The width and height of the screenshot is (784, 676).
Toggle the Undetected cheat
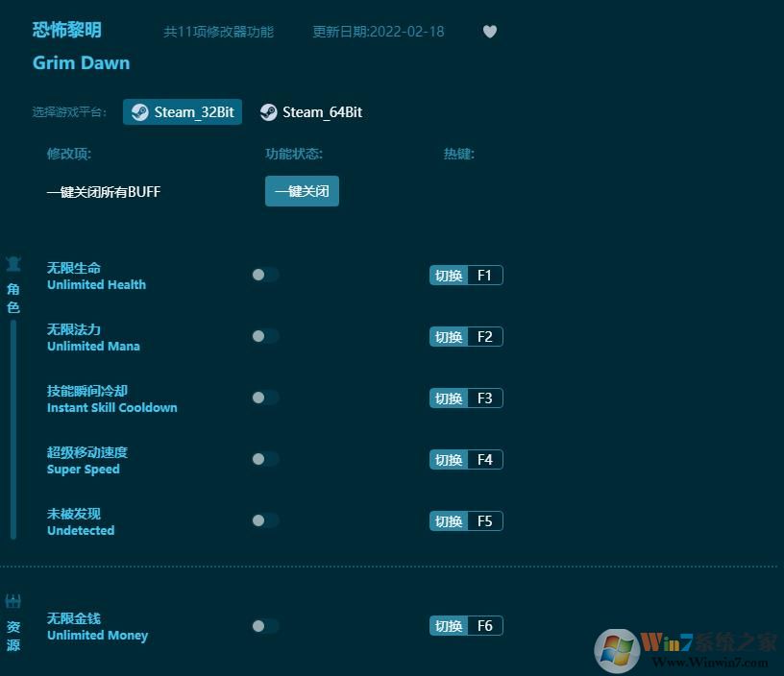tap(264, 520)
